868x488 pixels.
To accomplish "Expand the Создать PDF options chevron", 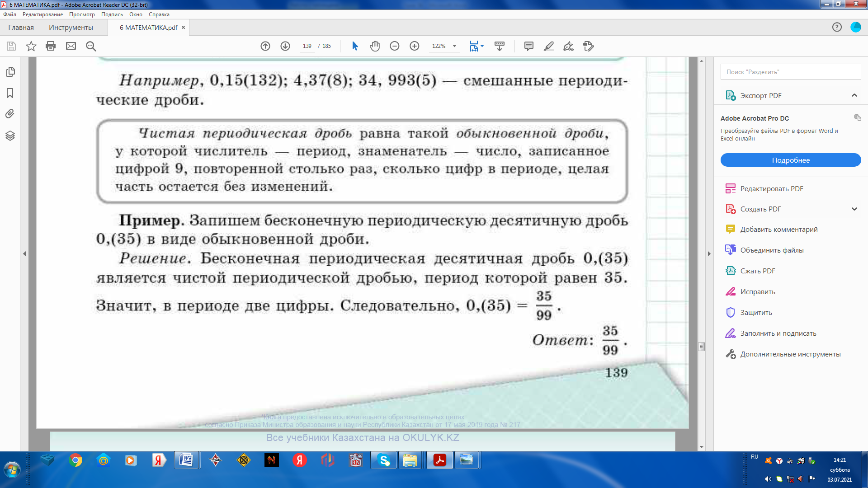I will click(x=854, y=209).
